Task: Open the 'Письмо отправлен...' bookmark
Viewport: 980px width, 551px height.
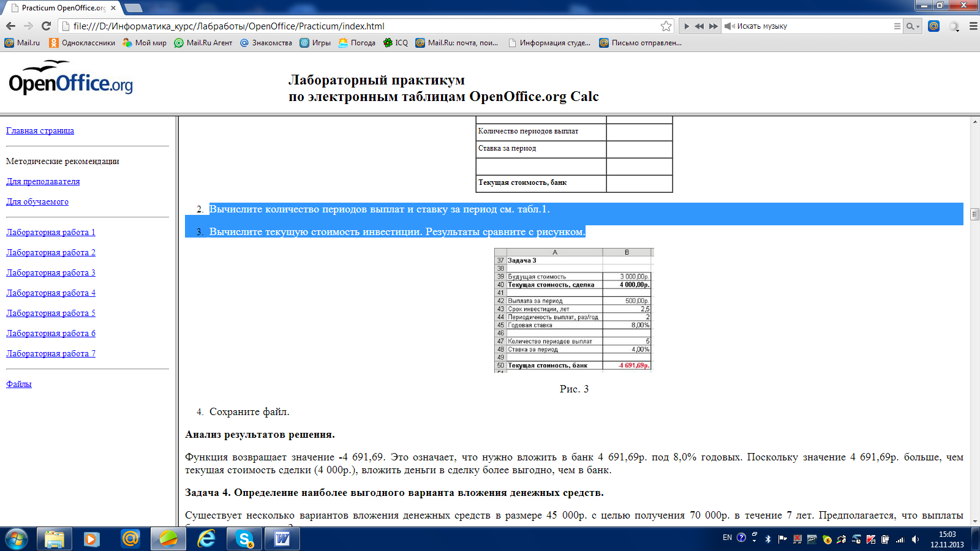Action: click(x=641, y=43)
